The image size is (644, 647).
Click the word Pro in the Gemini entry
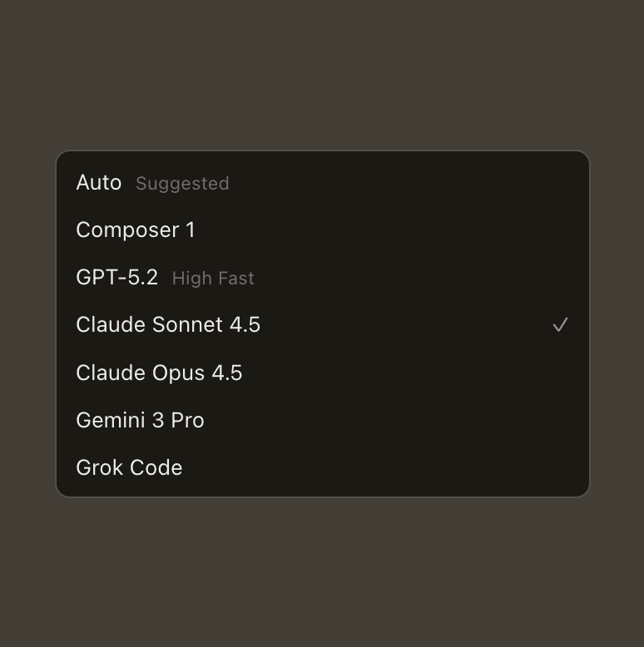(x=187, y=420)
